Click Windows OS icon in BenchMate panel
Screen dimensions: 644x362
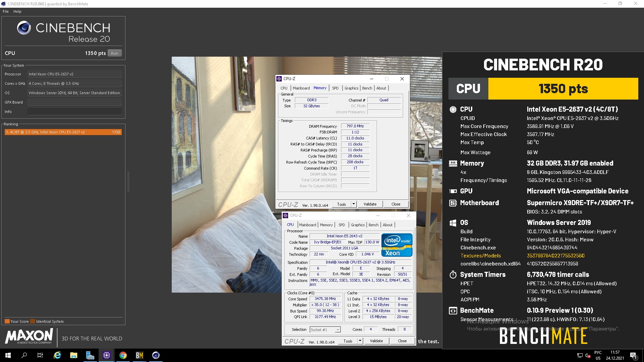453,223
